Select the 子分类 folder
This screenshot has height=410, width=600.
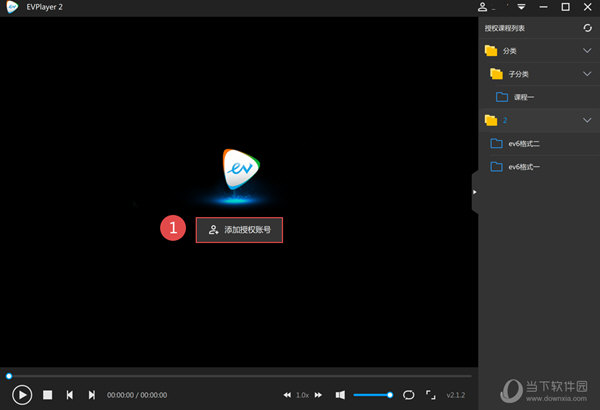point(539,74)
